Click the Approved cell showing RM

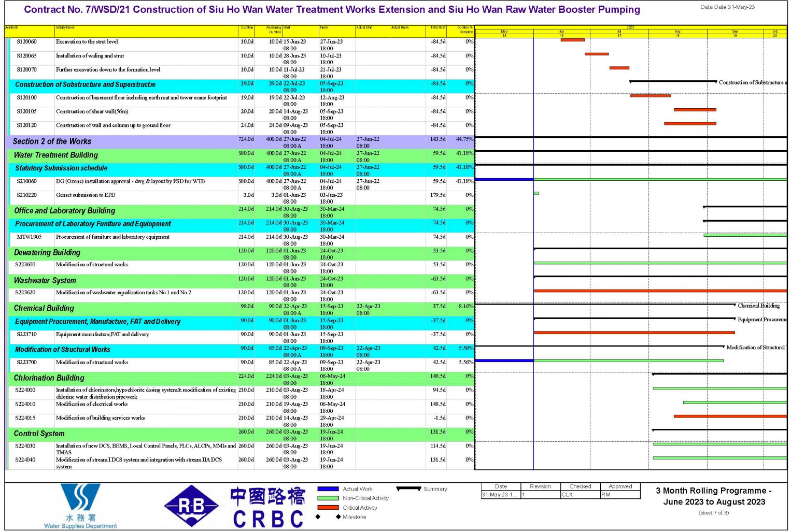pos(620,495)
